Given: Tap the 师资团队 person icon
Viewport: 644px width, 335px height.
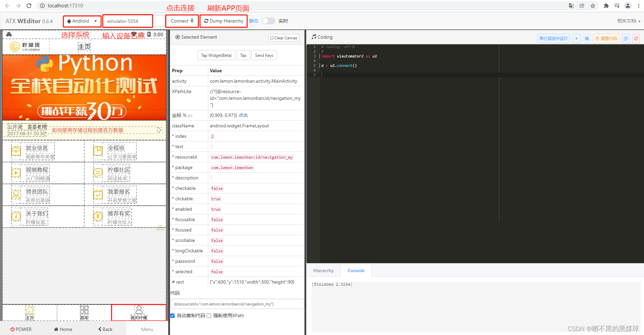Looking at the screenshot, I should tap(16, 195).
